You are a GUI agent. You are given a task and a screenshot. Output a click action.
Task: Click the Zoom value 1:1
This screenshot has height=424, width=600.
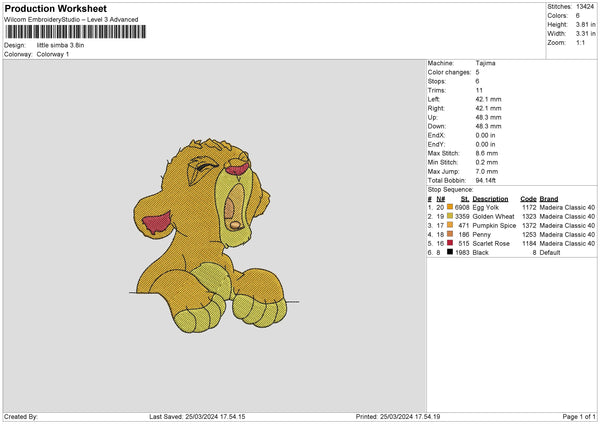[580, 42]
